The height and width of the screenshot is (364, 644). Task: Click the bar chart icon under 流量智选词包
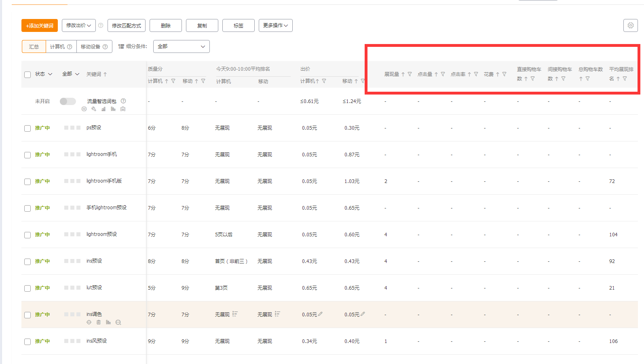113,109
